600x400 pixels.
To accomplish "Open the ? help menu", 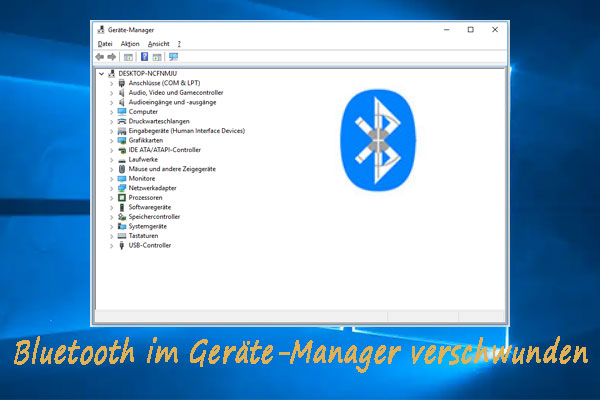I will [x=179, y=44].
